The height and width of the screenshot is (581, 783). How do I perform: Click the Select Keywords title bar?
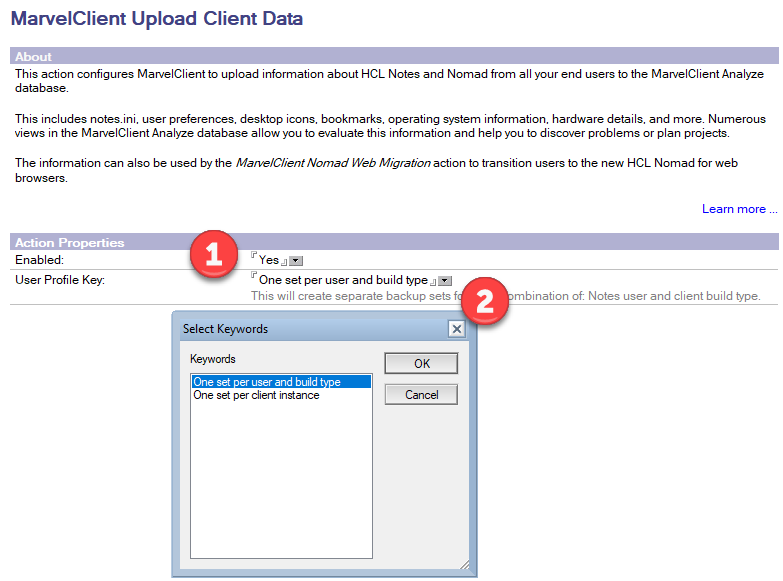pyautogui.click(x=300, y=329)
